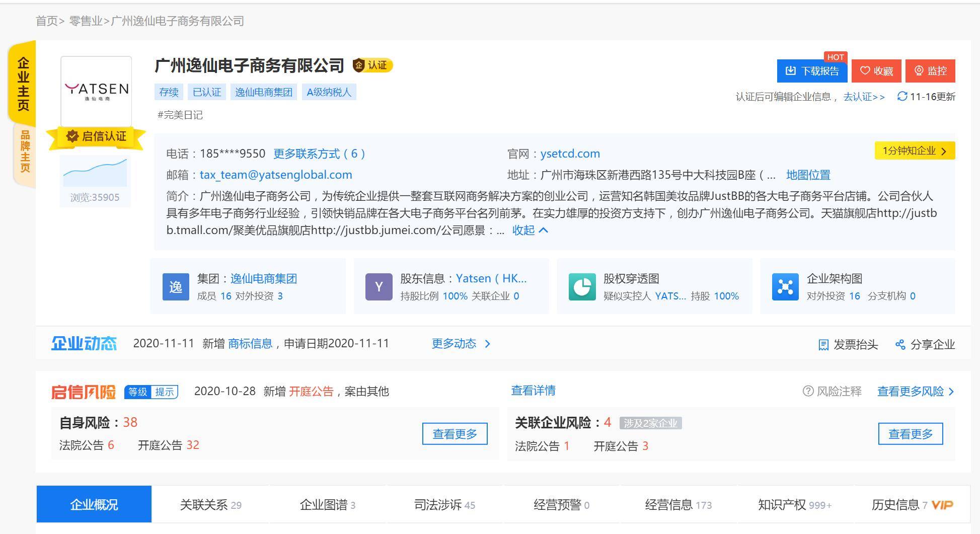Open the 逸仙电商集团 tag

264,92
